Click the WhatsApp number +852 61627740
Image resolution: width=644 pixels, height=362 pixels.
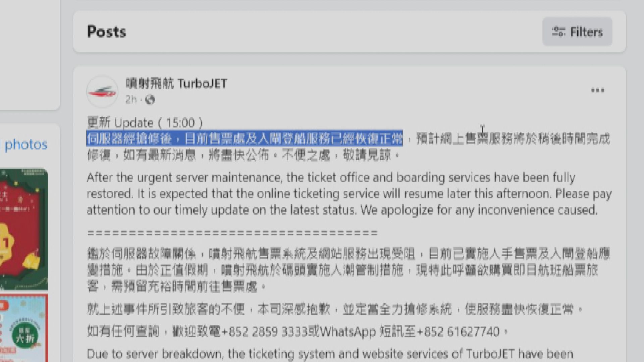tap(459, 332)
